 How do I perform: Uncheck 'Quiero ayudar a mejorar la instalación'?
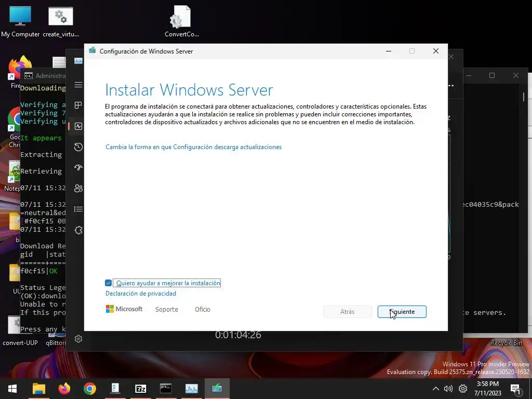(x=108, y=283)
